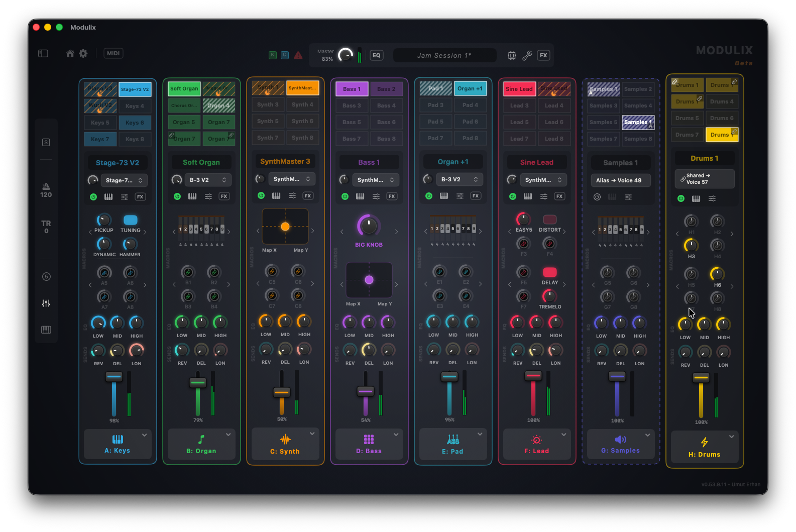Open SynthM... dropdown in SynthMaster 3 channel
796x532 pixels.
pos(292,179)
